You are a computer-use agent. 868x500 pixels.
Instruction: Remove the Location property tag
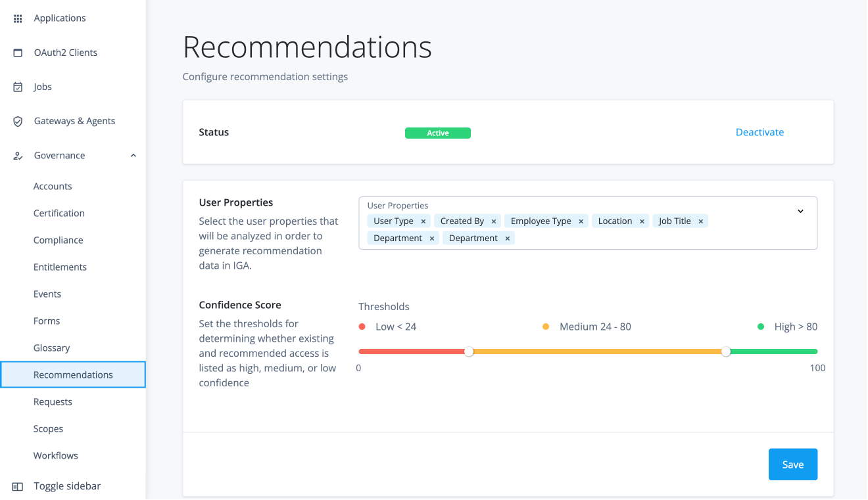642,221
